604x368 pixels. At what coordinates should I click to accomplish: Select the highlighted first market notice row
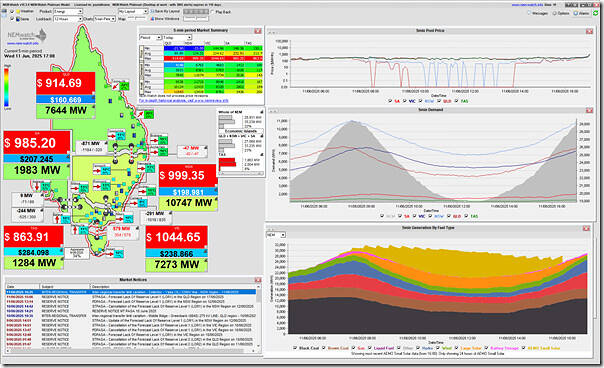131,292
